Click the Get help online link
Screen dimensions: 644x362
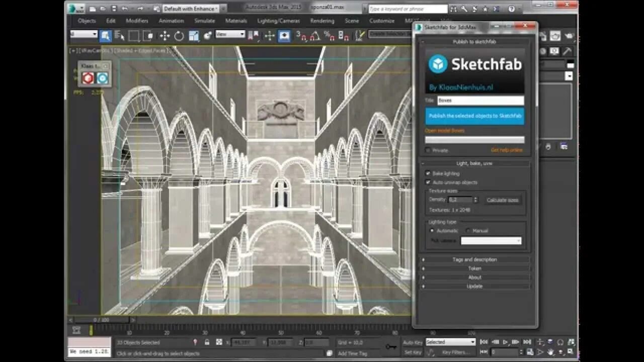click(x=507, y=149)
